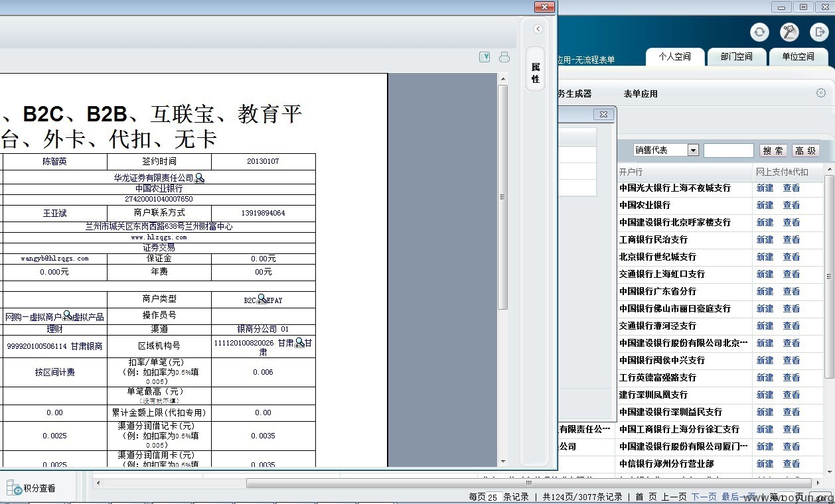Viewport: 835px width, 504px height.
Task: Click the 搜索 button
Action: 773,151
